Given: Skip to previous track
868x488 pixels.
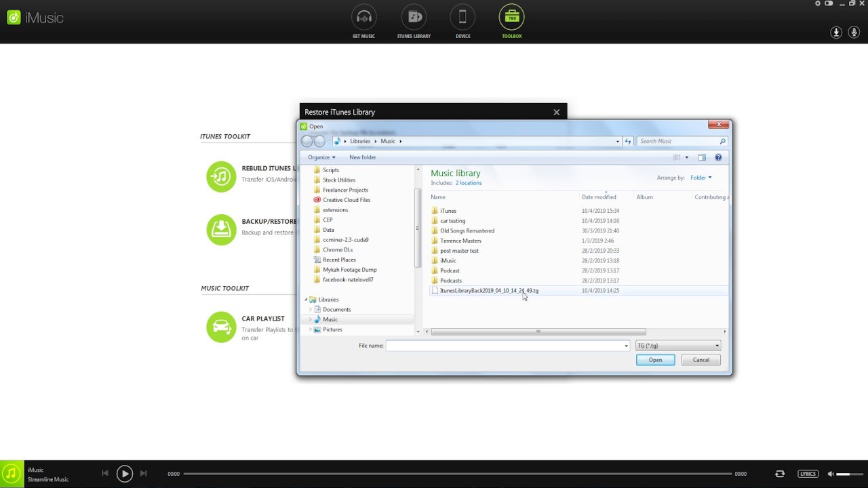Looking at the screenshot, I should coord(104,474).
